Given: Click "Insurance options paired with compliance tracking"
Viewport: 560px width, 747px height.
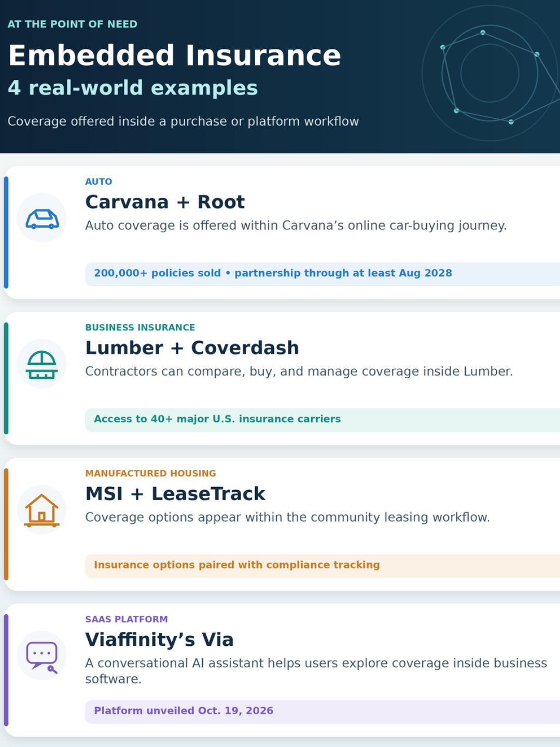Looking at the screenshot, I should (323, 565).
